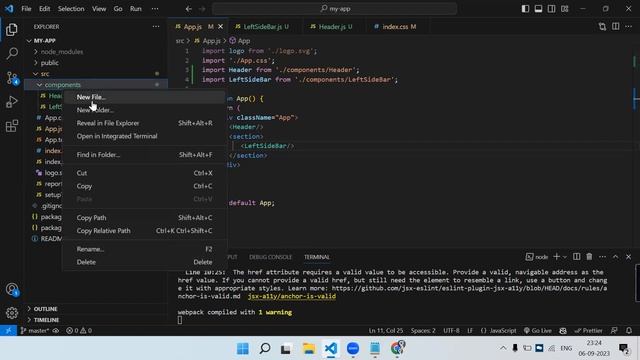
Task: Choose Find in Folder... menu entry
Action: point(144,155)
